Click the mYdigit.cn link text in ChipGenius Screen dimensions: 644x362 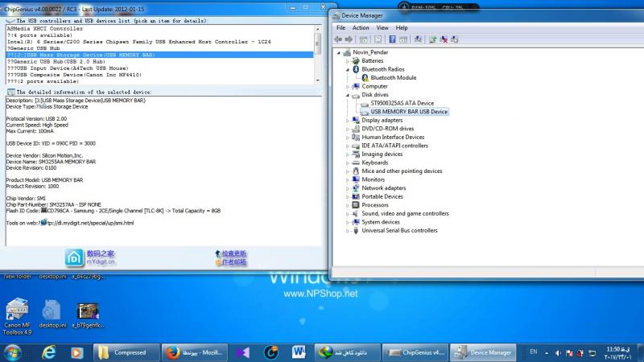coord(101,262)
